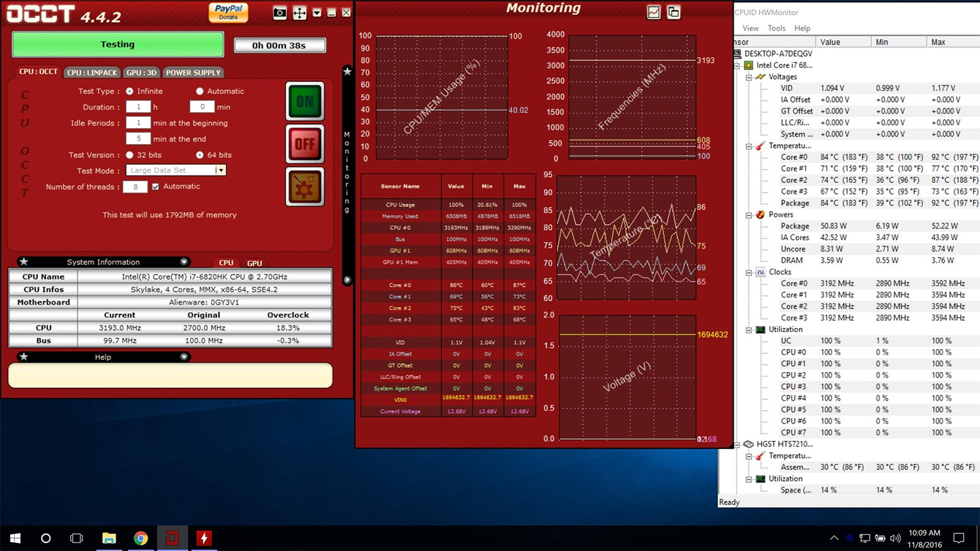Open File Explorer from taskbar
Image resolution: width=980 pixels, height=551 pixels.
(109, 538)
